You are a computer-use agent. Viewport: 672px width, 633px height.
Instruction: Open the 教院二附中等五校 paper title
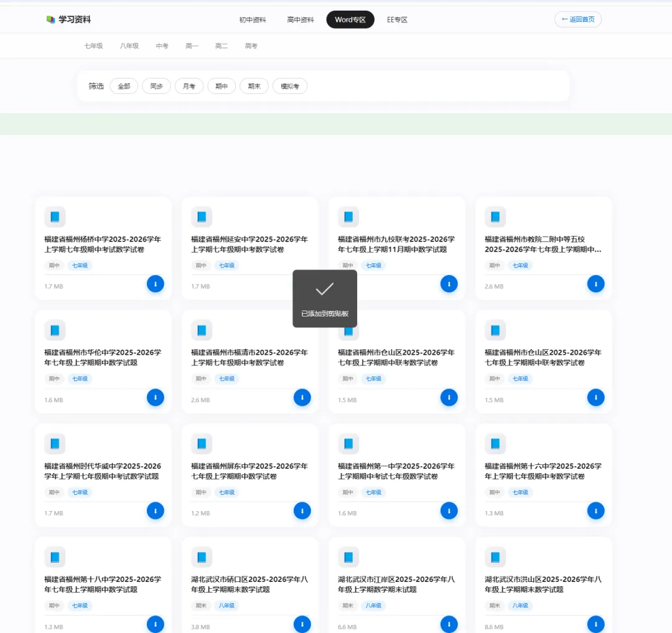(543, 244)
